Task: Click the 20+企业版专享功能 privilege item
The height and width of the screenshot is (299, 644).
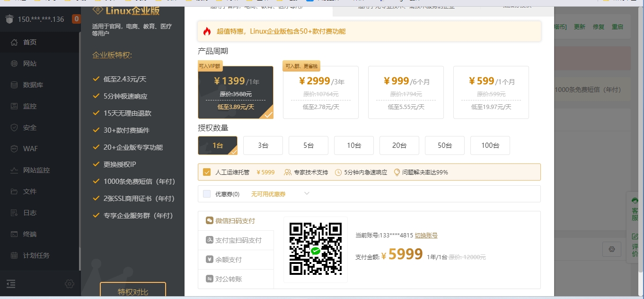Action: tap(133, 147)
